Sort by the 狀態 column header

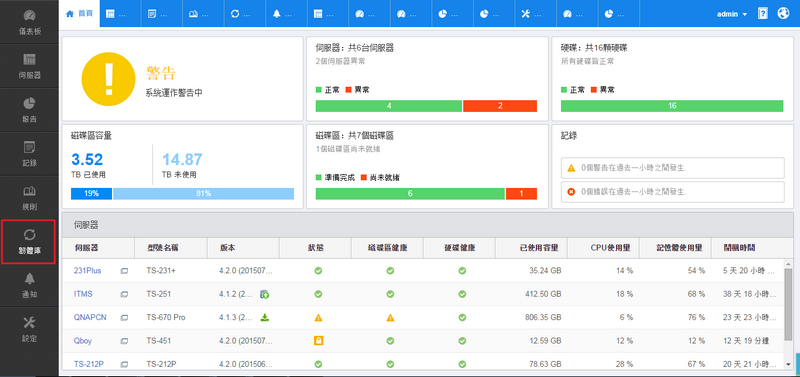click(315, 248)
